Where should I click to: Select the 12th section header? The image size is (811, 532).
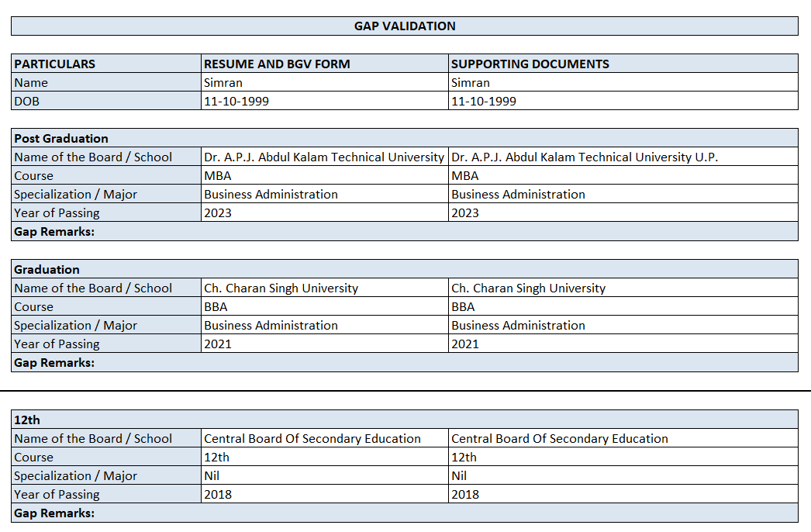pyautogui.click(x=405, y=420)
